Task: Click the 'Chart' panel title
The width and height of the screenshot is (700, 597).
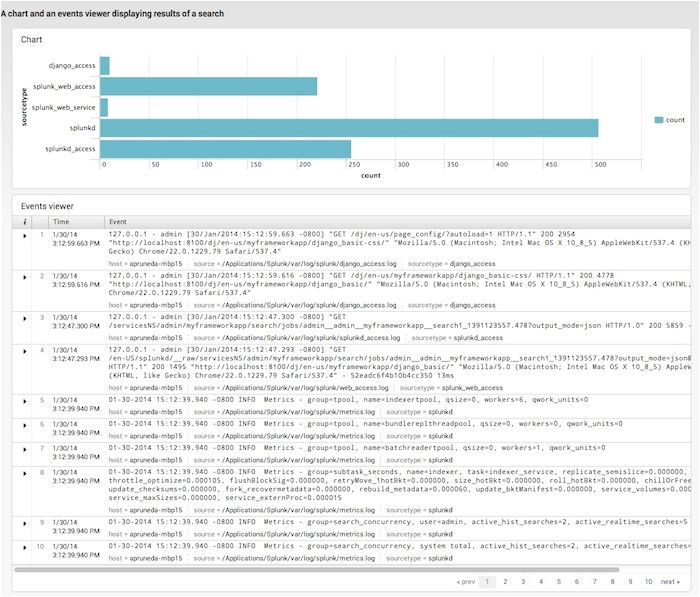Action: (31, 40)
